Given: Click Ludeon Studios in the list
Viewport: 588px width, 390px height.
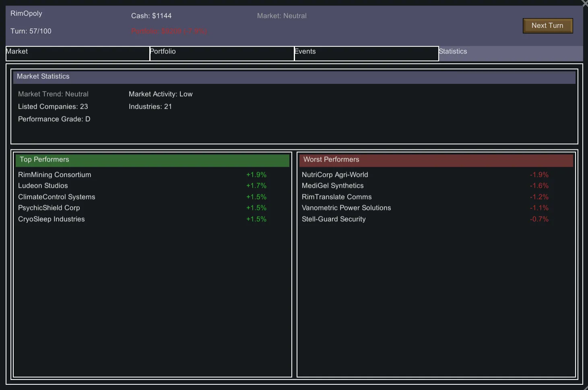Looking at the screenshot, I should (x=43, y=186).
